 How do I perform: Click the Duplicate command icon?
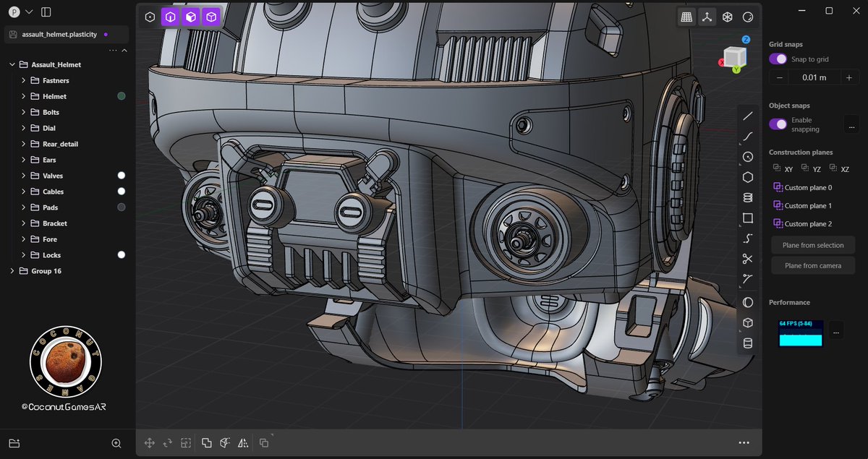click(x=264, y=442)
